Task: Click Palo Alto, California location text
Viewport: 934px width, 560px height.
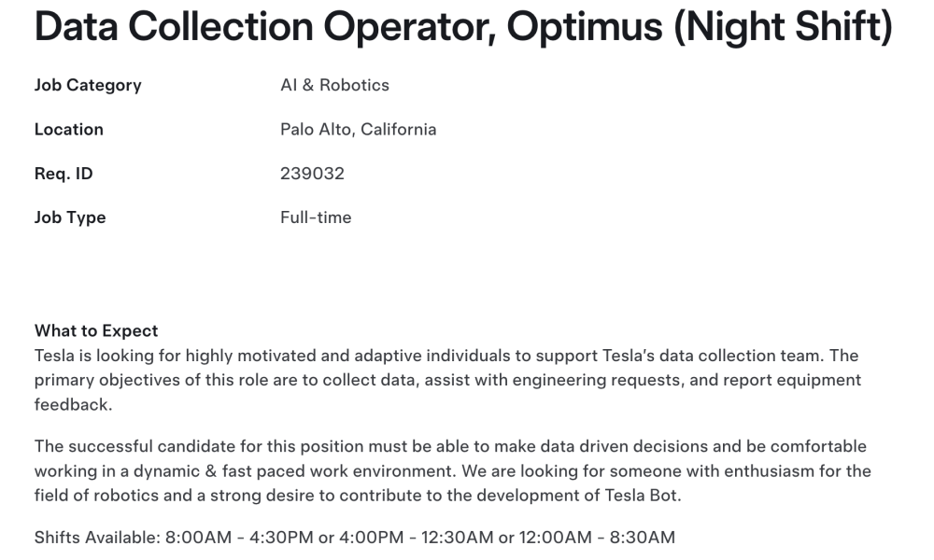Action: [359, 129]
